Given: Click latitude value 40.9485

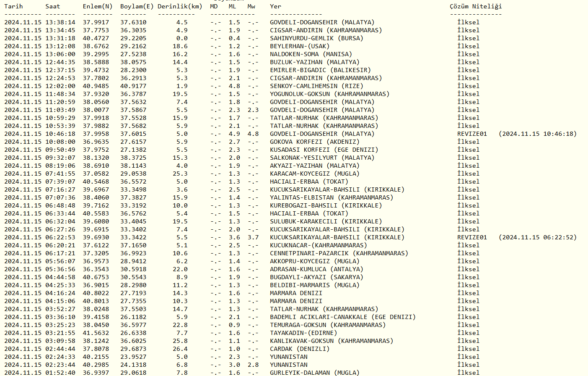Looking at the screenshot, I should pos(96,86).
